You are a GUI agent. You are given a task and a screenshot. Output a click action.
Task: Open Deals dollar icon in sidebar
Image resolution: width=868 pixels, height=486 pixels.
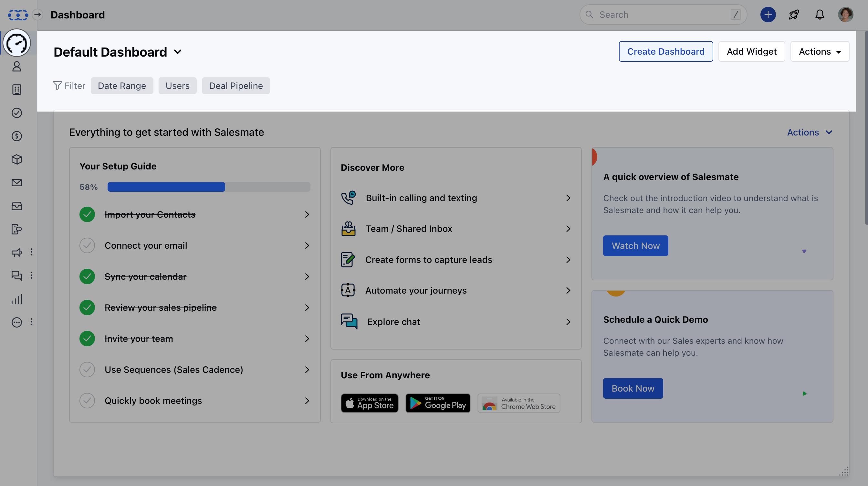(x=17, y=136)
